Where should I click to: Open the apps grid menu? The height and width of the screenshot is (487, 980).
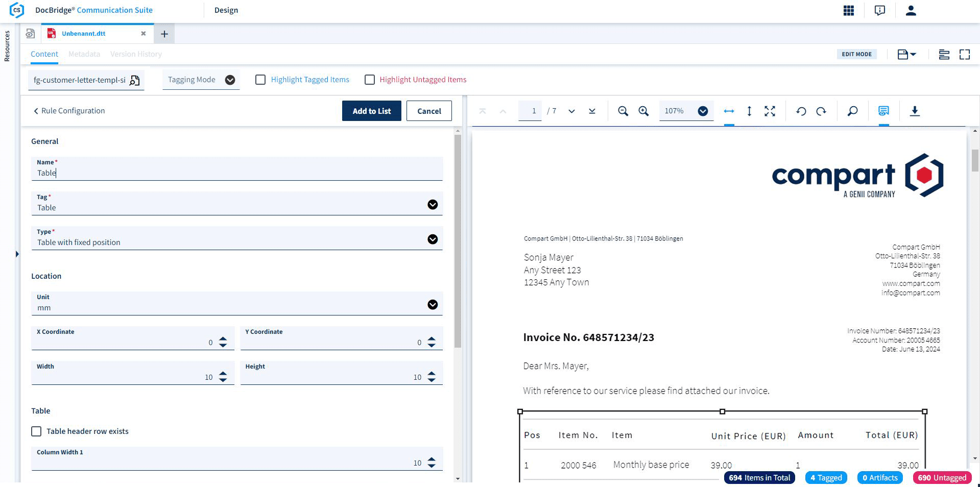849,11
